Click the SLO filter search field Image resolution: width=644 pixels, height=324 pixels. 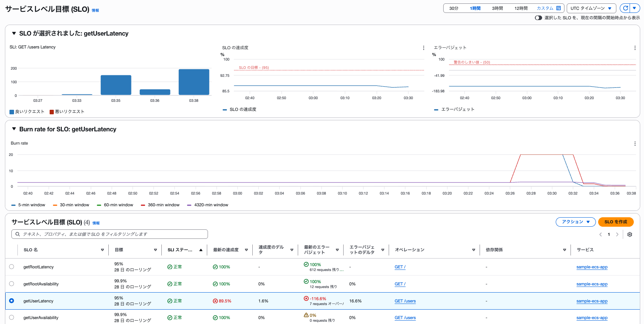[x=110, y=234]
